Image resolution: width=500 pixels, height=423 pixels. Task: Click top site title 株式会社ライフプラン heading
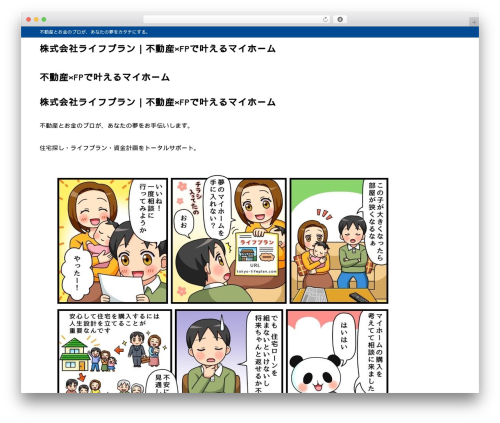[x=158, y=49]
